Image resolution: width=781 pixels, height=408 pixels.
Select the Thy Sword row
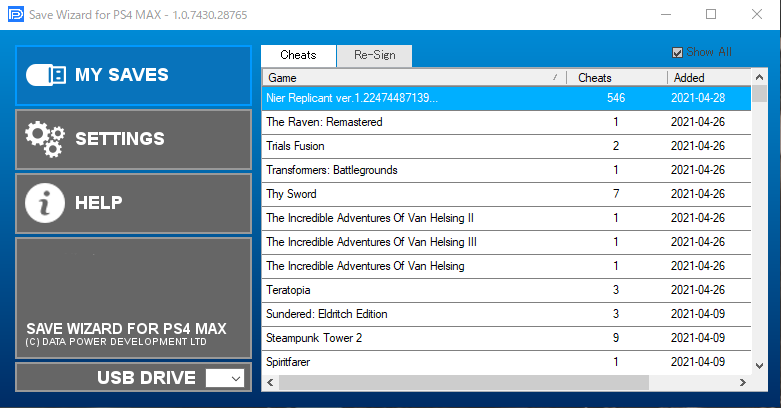pyautogui.click(x=507, y=194)
